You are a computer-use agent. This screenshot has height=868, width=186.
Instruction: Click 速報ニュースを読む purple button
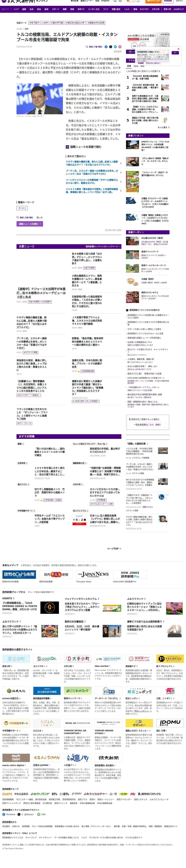coord(30,224)
